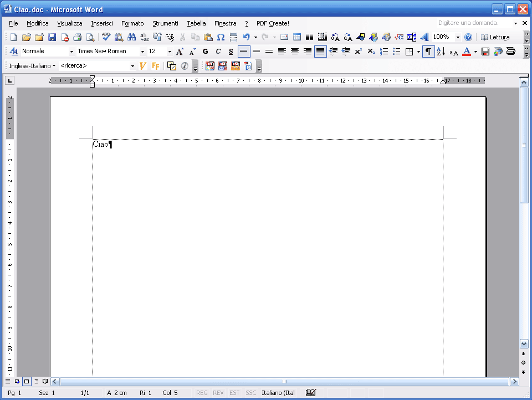Sort text with A-Z icon

(x=441, y=52)
